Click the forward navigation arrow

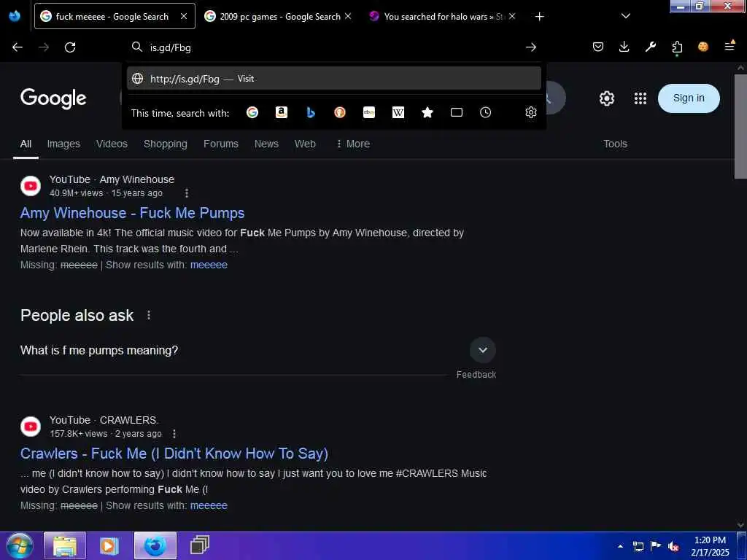tap(44, 47)
